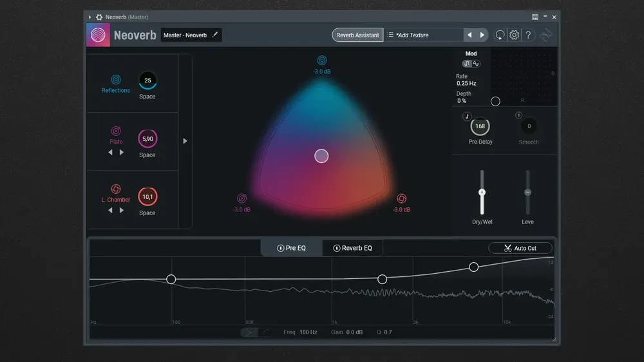
Task: Click the Mod XY pad handle
Action: point(495,101)
